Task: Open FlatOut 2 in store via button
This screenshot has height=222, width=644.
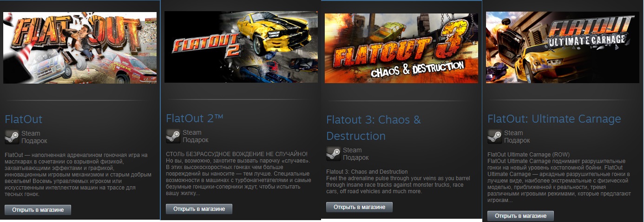Action: [x=199, y=209]
